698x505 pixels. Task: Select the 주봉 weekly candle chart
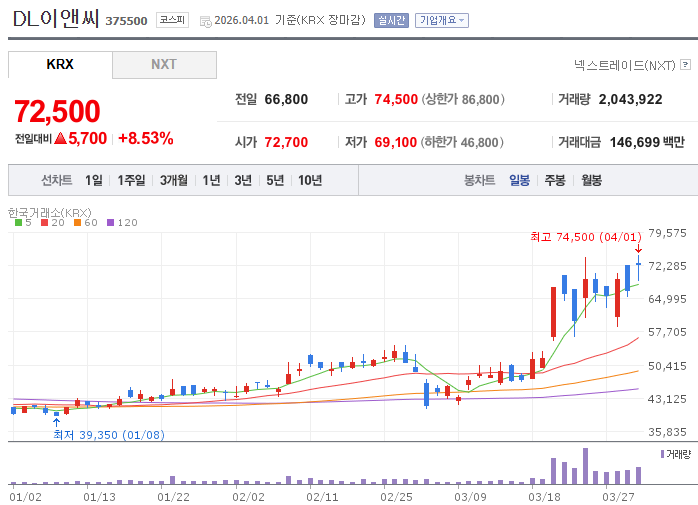(555, 180)
